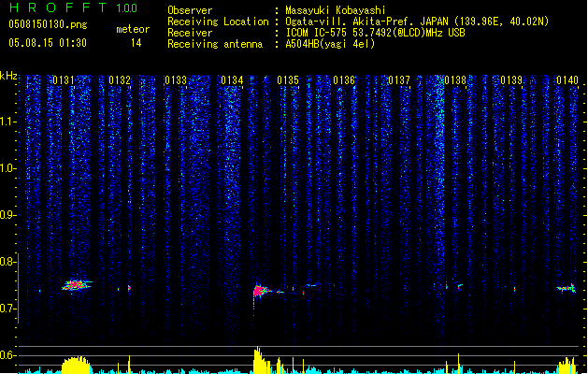Click the meteor count value 14
The image size is (588, 374).
(136, 43)
